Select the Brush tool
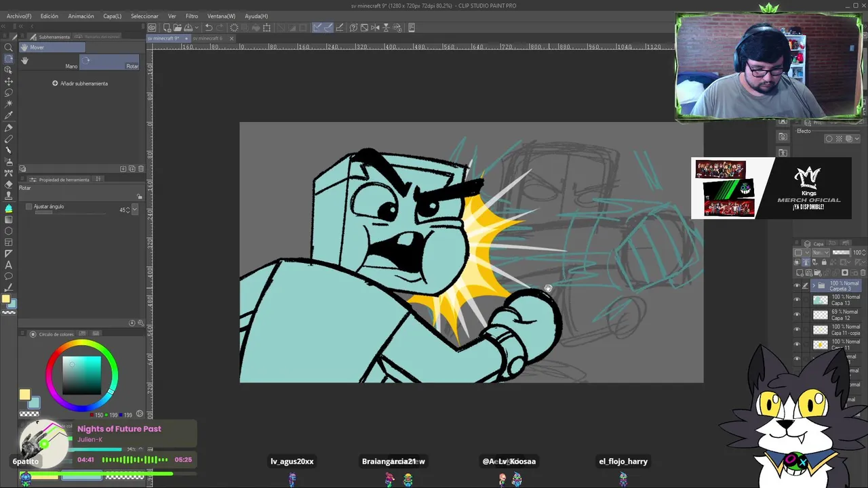The image size is (868, 488). pos(9,150)
